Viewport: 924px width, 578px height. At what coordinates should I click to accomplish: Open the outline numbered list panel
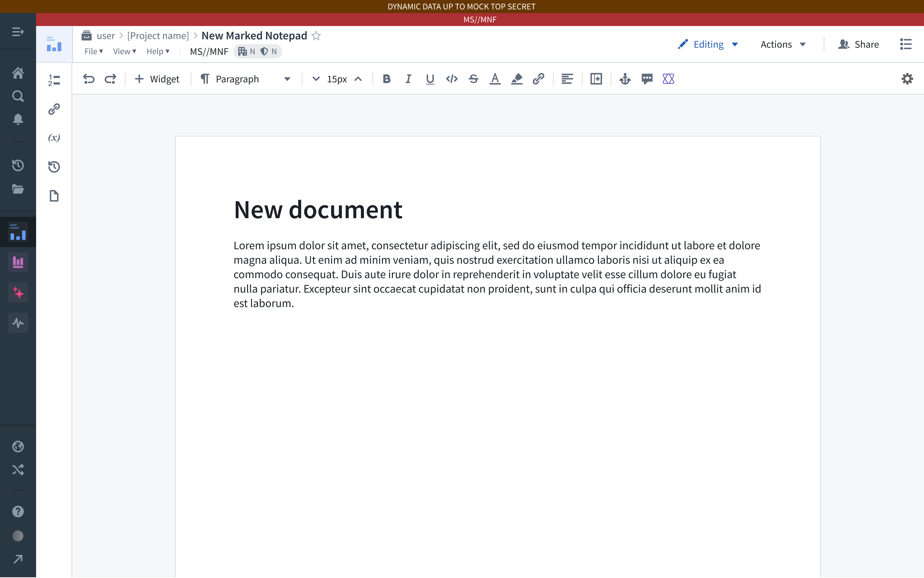pyautogui.click(x=54, y=80)
